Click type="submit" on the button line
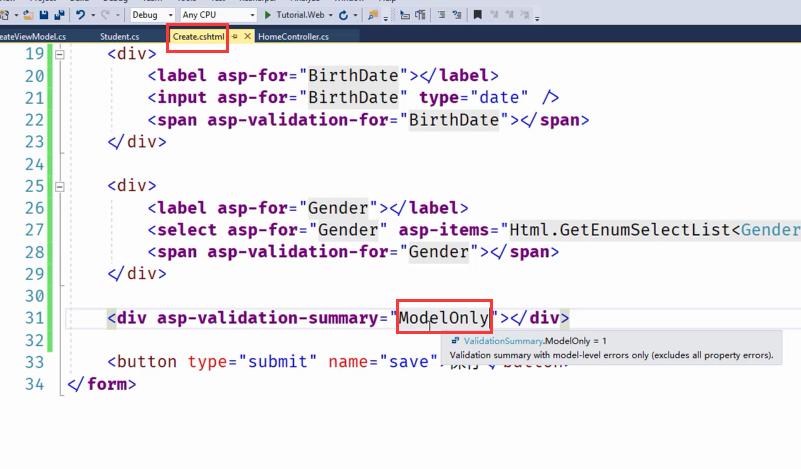 (252, 362)
